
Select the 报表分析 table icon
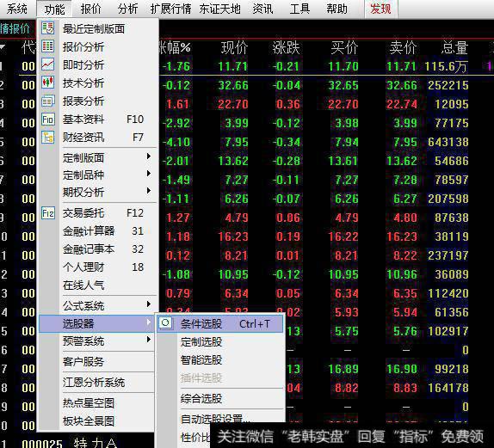click(48, 101)
